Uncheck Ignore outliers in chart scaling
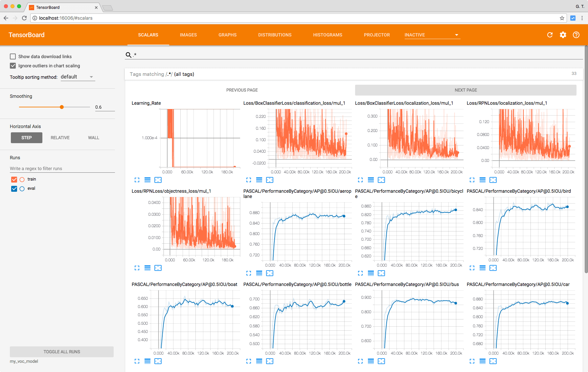 point(13,66)
